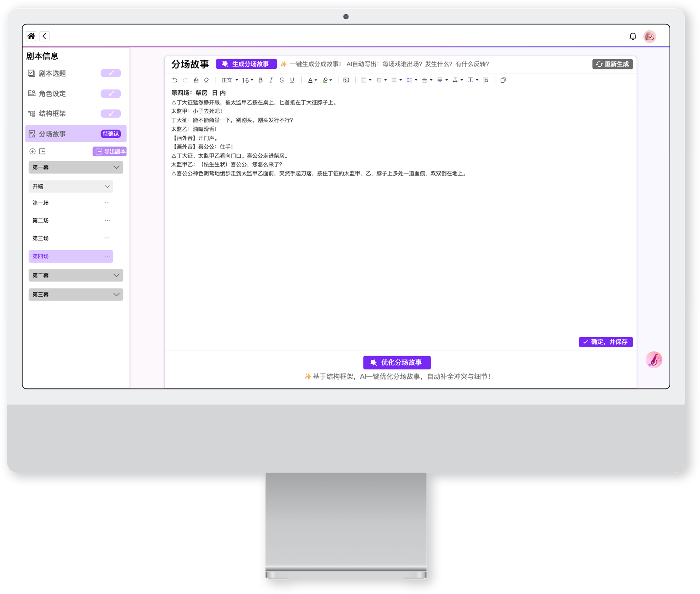Click the 导出剧本 button
The height and width of the screenshot is (594, 700).
(x=109, y=151)
